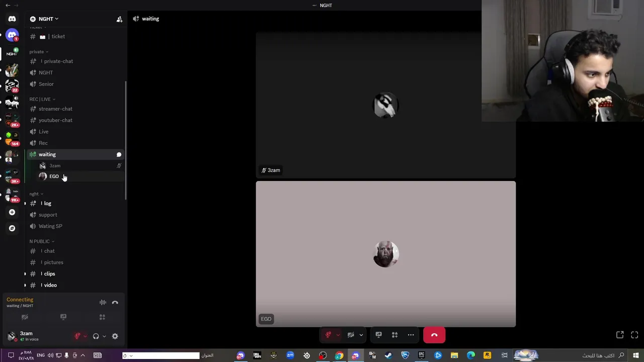Viewport: 644px width, 362px height.
Task: Collapse the N PUBLIC category
Action: [x=42, y=241]
